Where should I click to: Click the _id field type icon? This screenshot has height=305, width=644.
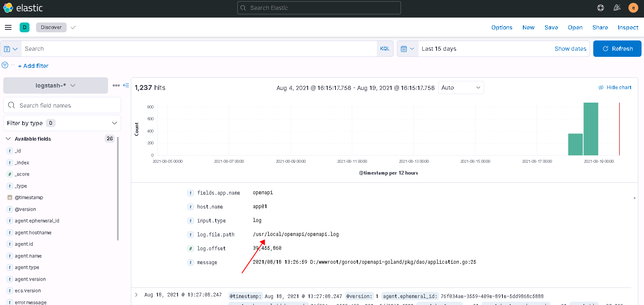(x=10, y=151)
